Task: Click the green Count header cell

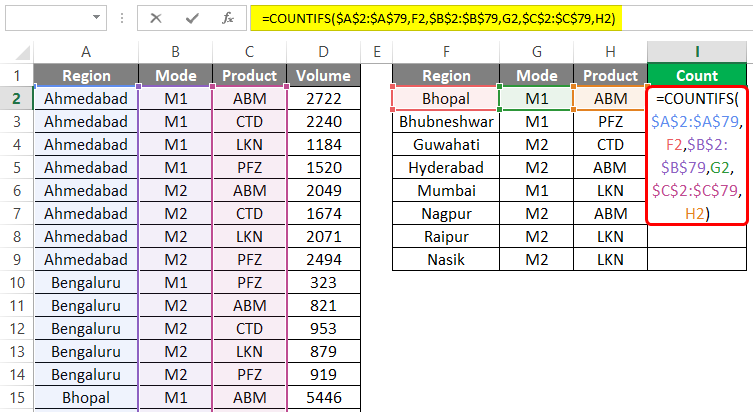Action: pos(696,75)
